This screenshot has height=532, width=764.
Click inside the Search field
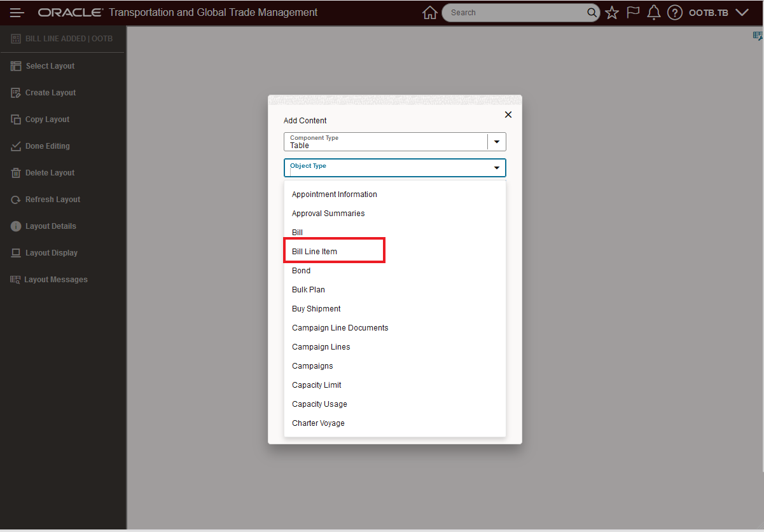[x=515, y=12]
